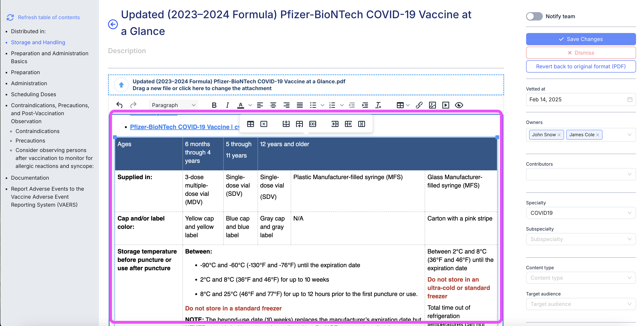Increase indent
The width and height of the screenshot is (644, 326).
(x=365, y=105)
